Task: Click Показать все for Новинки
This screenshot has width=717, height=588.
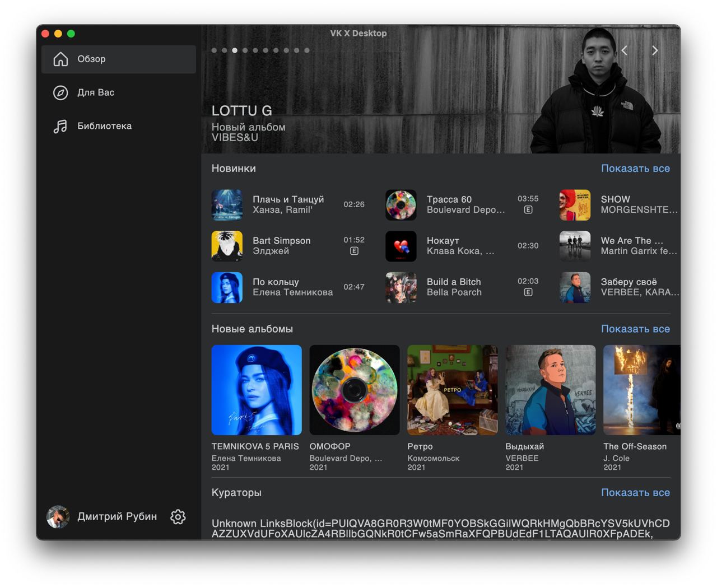Action: coord(635,168)
